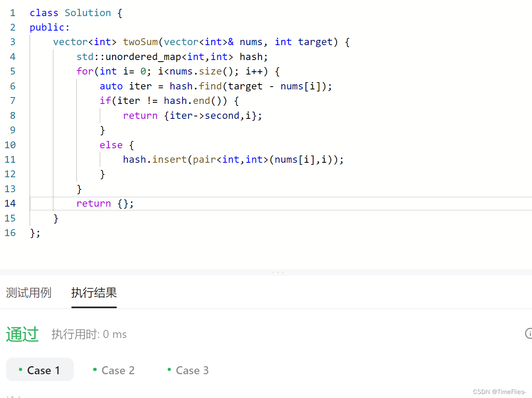The width and height of the screenshot is (532, 398).
Task: Click the 'else' keyword
Action: [x=111, y=145]
